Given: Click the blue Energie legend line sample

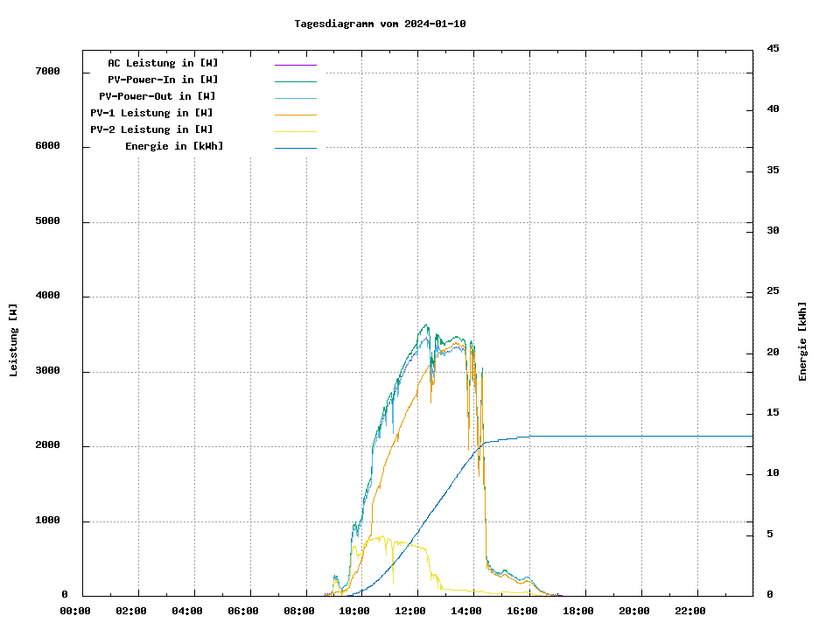Looking at the screenshot, I should (295, 148).
